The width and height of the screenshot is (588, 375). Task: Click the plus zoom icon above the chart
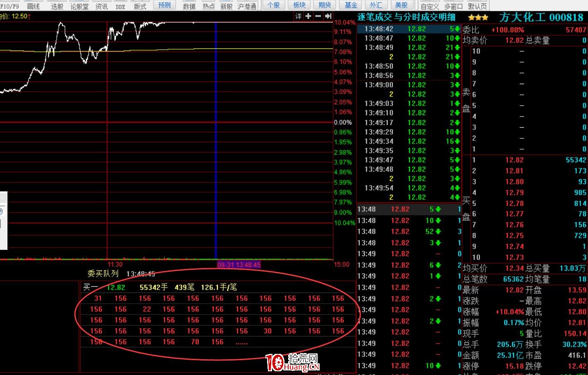pos(308,16)
